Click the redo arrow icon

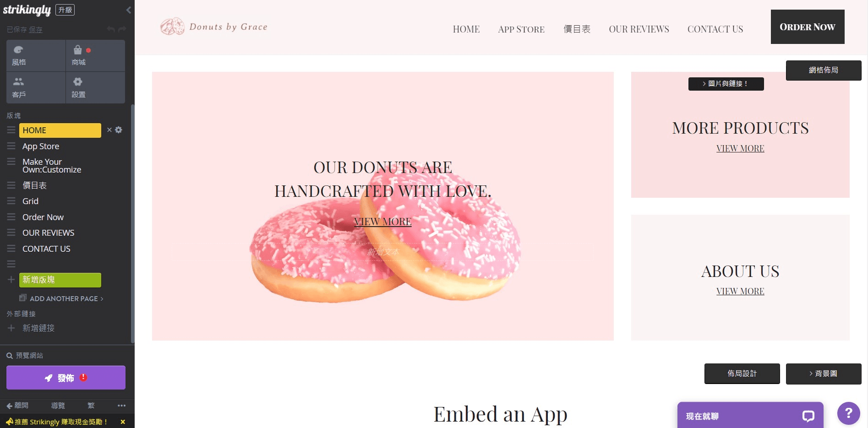[122, 29]
